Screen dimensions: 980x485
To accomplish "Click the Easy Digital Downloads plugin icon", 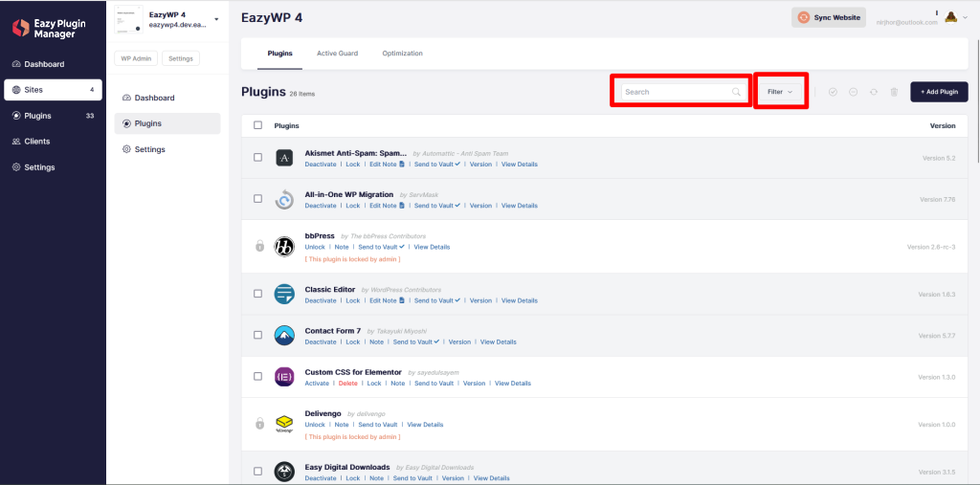I will [x=284, y=472].
